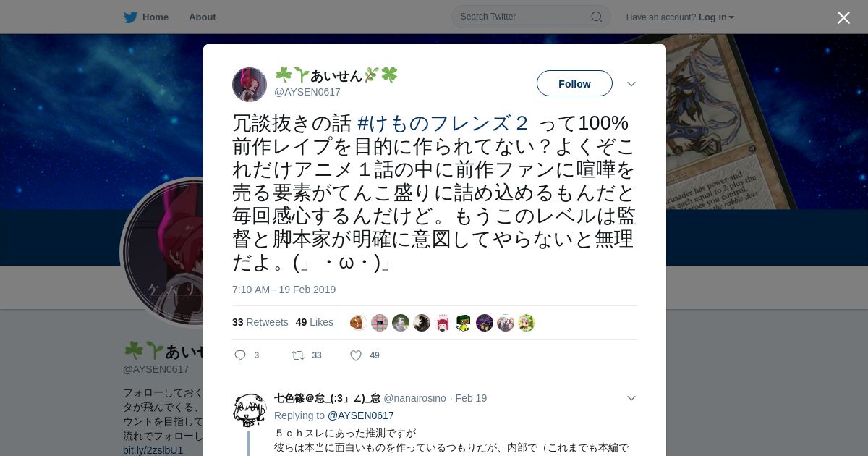Open first liker avatar in the row
The image size is (868, 456).
[358, 323]
